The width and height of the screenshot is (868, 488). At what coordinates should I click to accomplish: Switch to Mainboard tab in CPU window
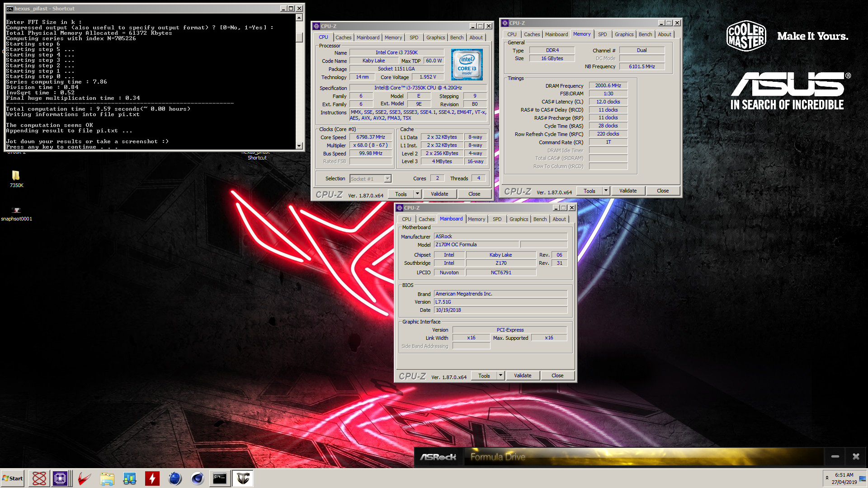coord(368,38)
